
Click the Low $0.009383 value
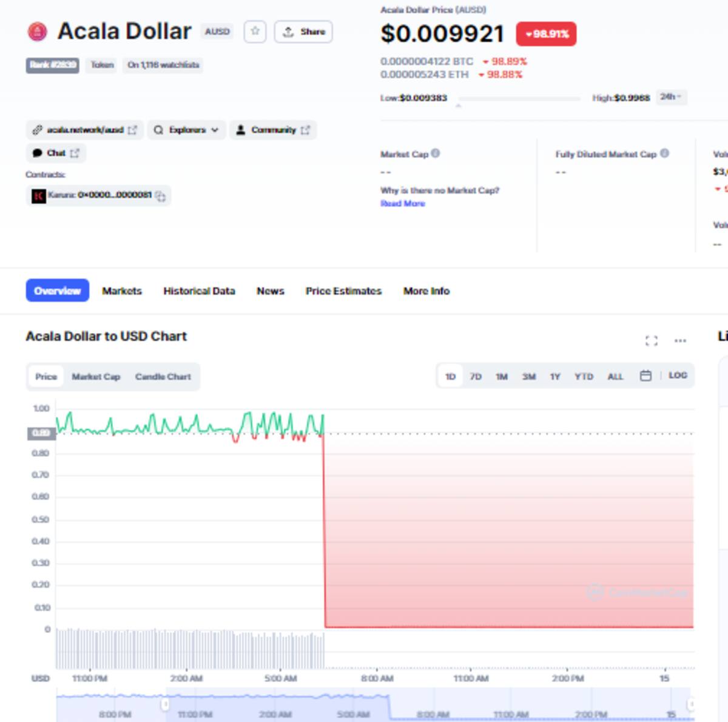tap(423, 98)
